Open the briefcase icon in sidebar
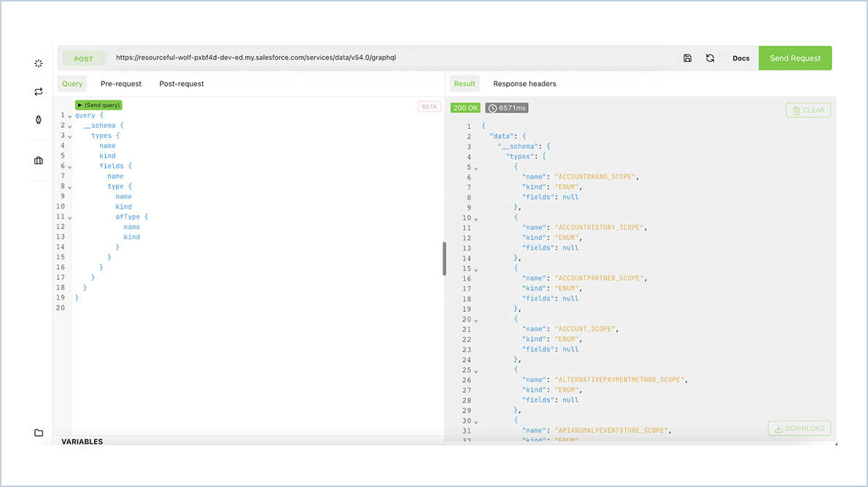 39,160
